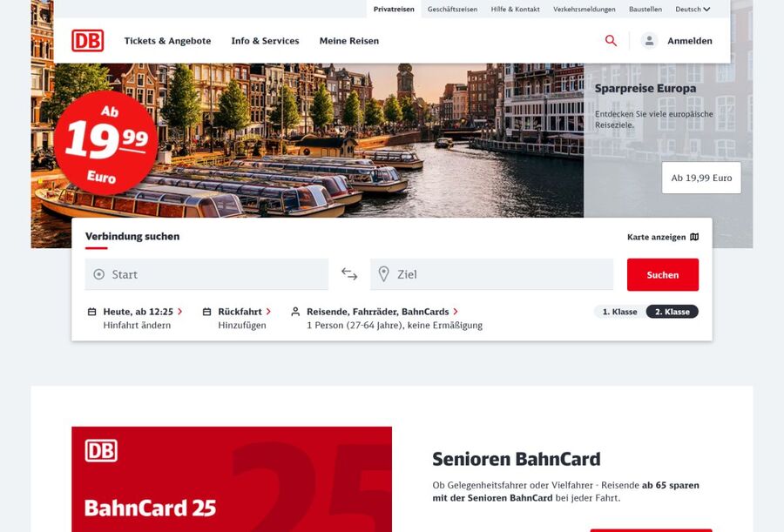The width and height of the screenshot is (784, 532).
Task: Swap Start and Ziel with the arrows icon
Action: [x=349, y=274]
